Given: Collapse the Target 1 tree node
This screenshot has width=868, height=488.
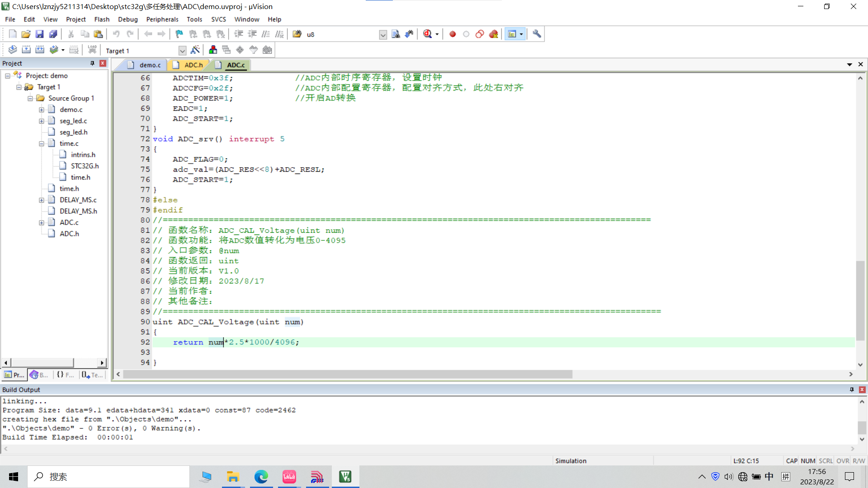Looking at the screenshot, I should pyautogui.click(x=19, y=87).
